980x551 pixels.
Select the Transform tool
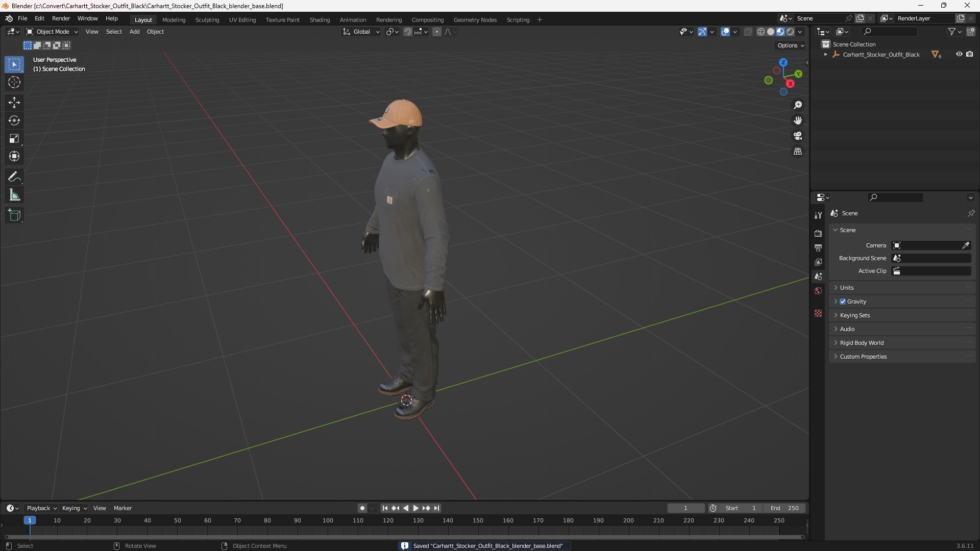[14, 156]
